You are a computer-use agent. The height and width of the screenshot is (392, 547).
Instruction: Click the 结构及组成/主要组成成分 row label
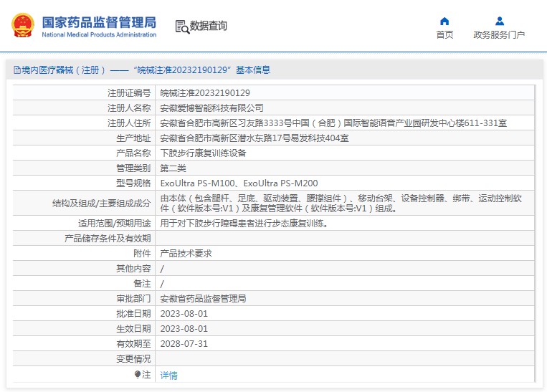pyautogui.click(x=102, y=204)
